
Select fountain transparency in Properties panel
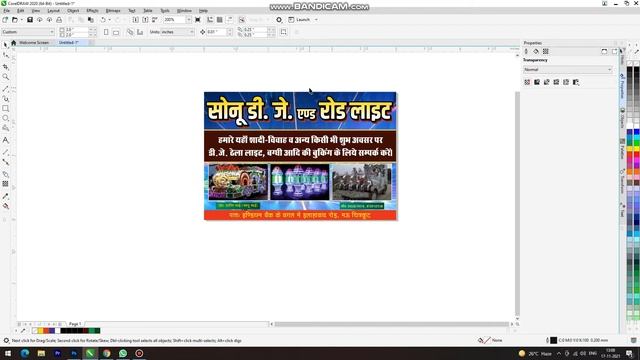click(x=547, y=82)
